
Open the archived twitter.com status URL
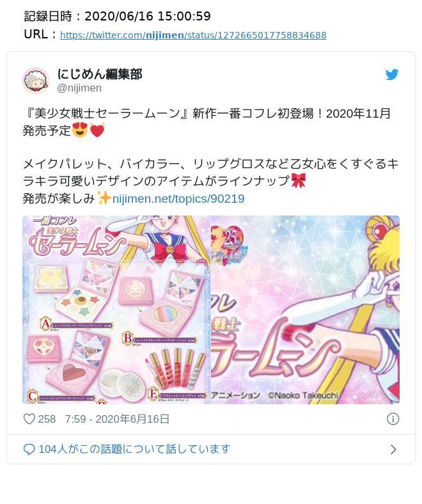(193, 35)
